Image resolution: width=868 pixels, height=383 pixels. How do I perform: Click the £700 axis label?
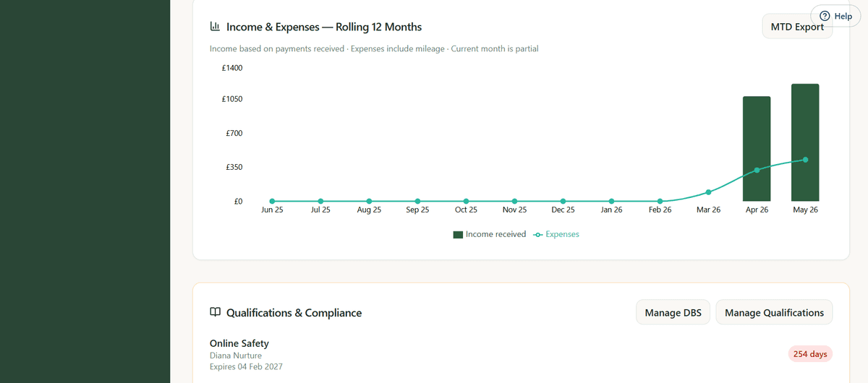click(x=234, y=133)
